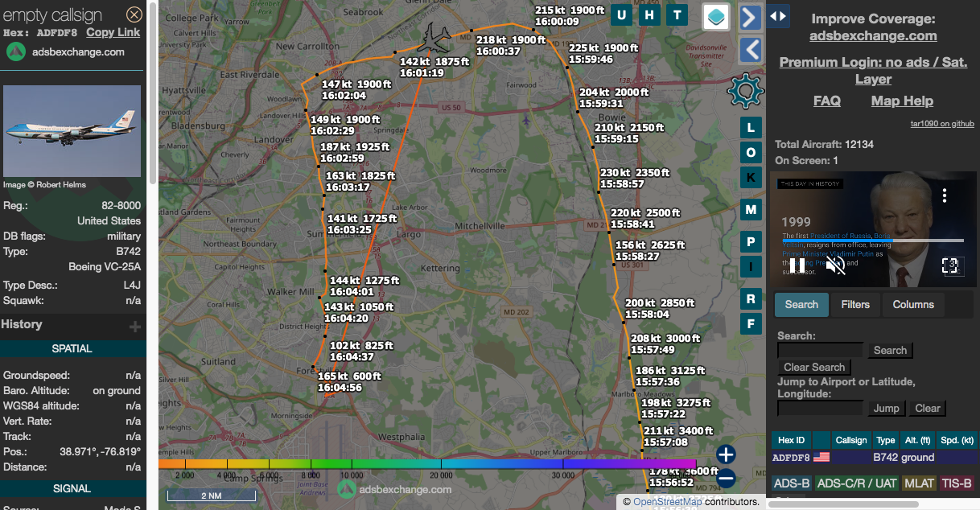Viewport: 980px width, 510px height.
Task: Click the Copy Link link
Action: click(x=113, y=32)
